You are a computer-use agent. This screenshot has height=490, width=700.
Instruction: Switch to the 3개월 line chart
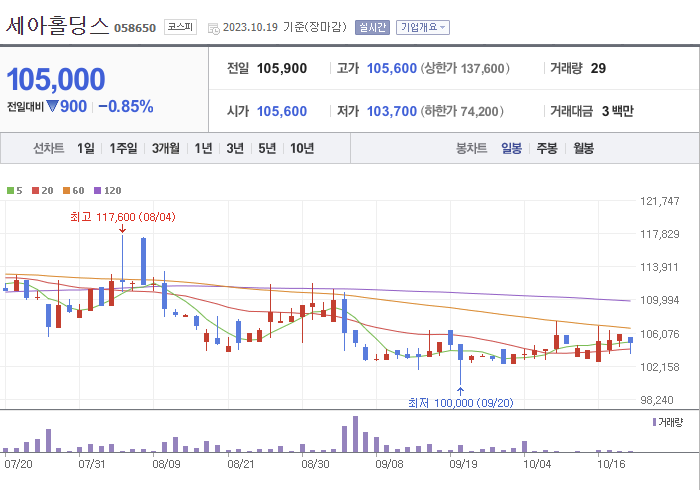click(166, 148)
